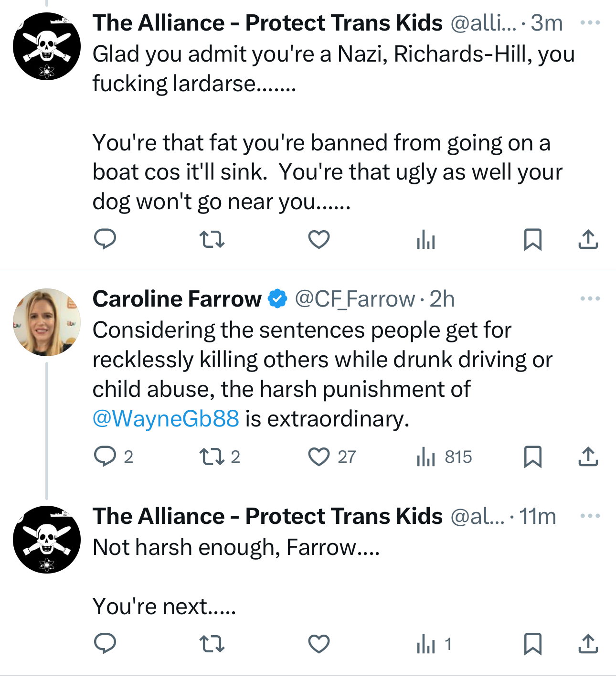The width and height of the screenshot is (616, 681).
Task: Like the "Not harsh enough" reply
Action: [x=319, y=644]
